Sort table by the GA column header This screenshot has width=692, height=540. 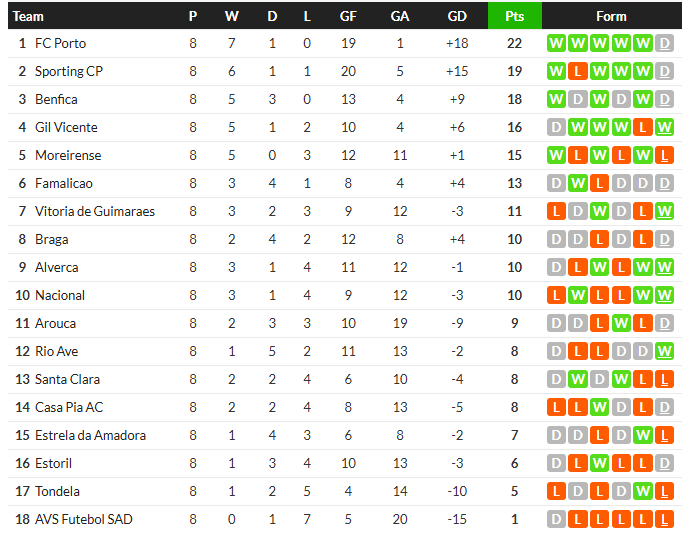(400, 16)
